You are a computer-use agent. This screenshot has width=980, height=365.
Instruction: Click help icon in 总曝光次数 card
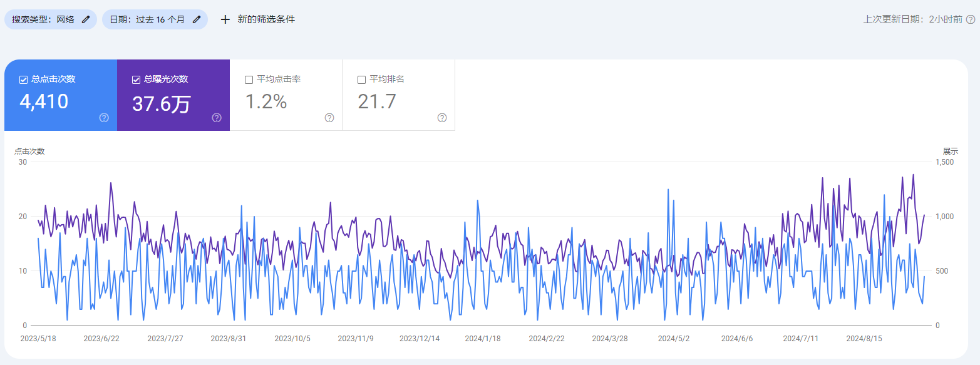(217, 118)
